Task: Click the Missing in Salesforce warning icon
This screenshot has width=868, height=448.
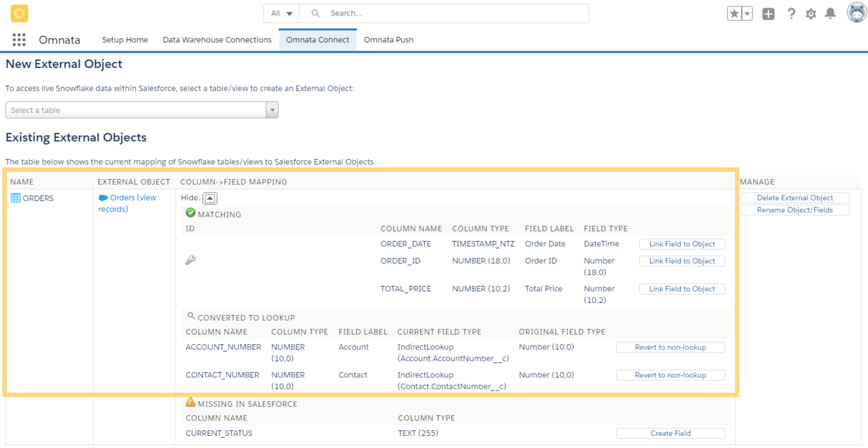Action: [190, 402]
